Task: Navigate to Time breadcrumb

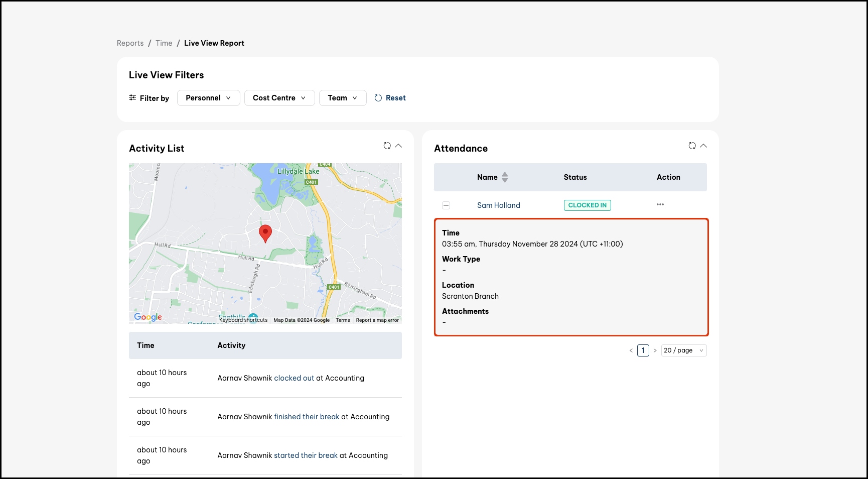Action: pos(164,43)
